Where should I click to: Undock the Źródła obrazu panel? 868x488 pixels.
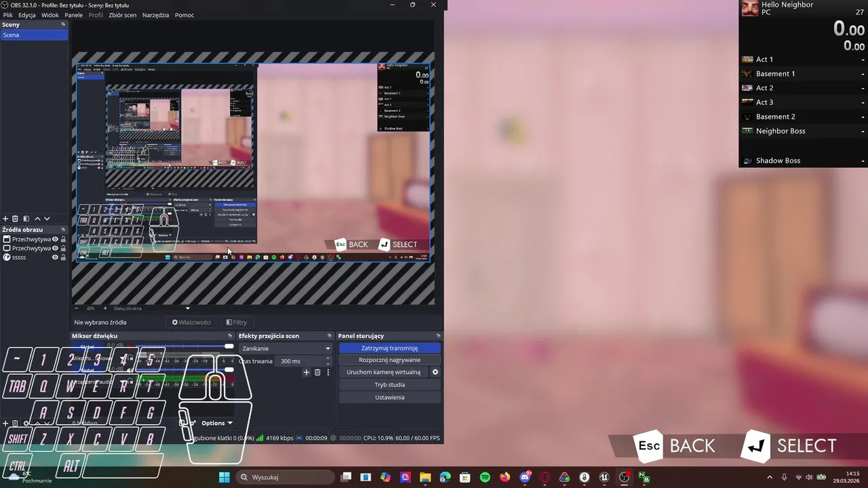click(64, 229)
